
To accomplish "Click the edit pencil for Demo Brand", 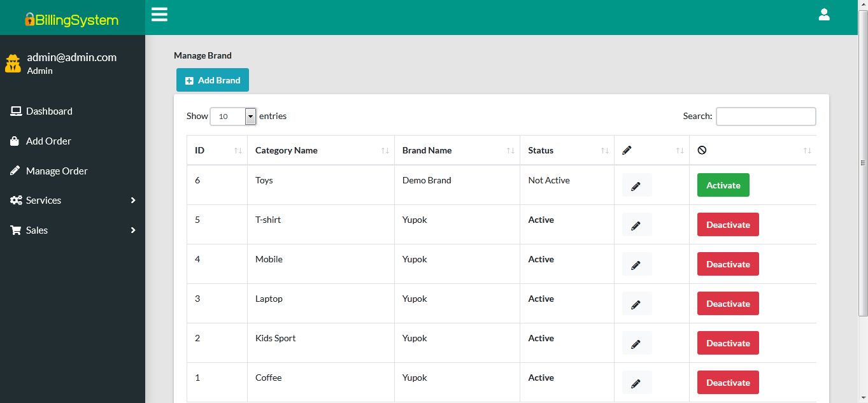I will pos(636,185).
